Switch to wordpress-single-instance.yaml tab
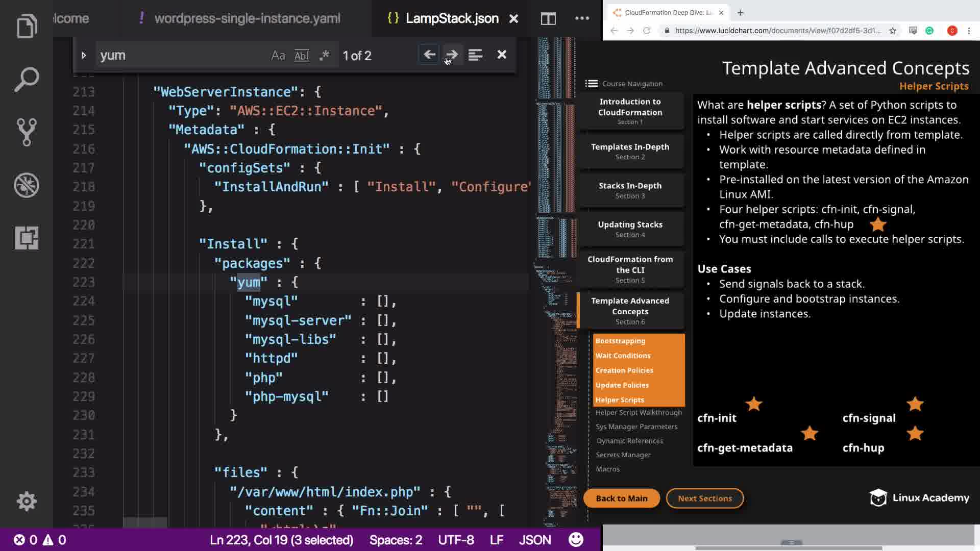The image size is (980, 551). [x=247, y=18]
